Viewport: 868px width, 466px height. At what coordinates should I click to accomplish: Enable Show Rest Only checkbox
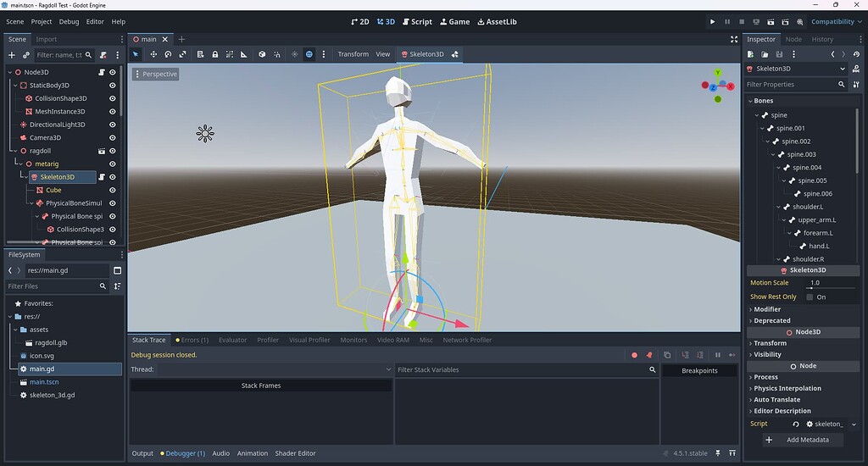pos(810,297)
